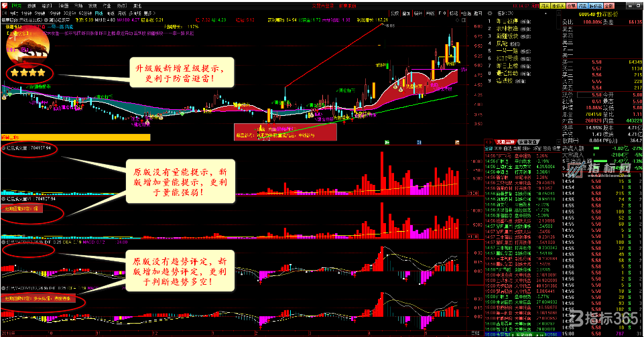The height and width of the screenshot is (337, 644).
Task: Click the red app logo icon
Action: click(5, 6)
